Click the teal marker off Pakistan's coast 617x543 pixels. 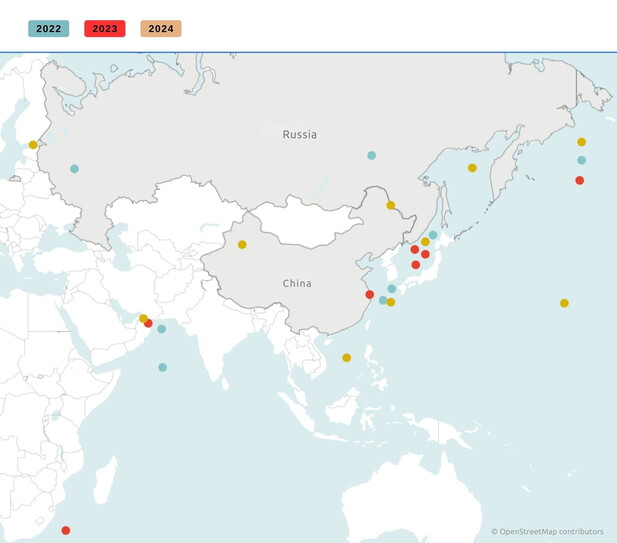click(161, 329)
